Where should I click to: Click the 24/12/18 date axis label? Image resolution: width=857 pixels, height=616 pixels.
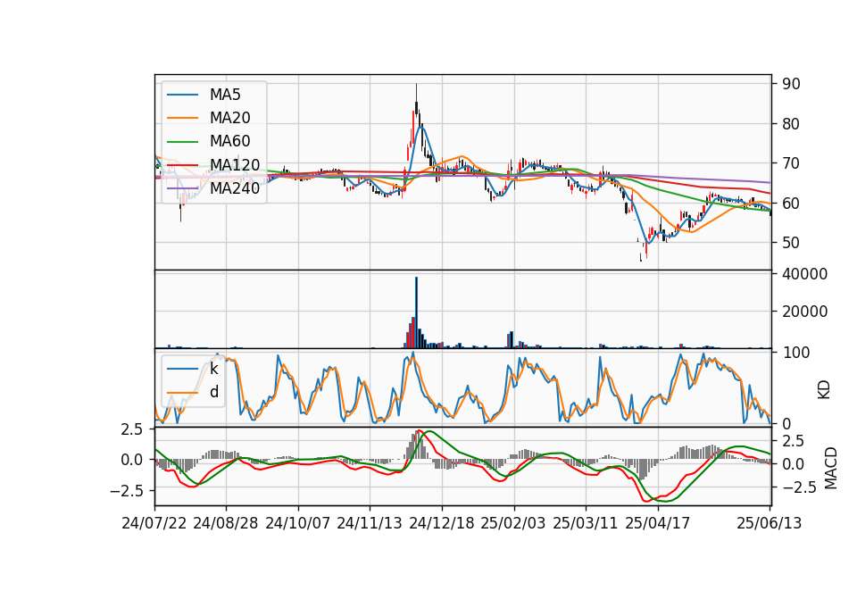[x=442, y=523]
